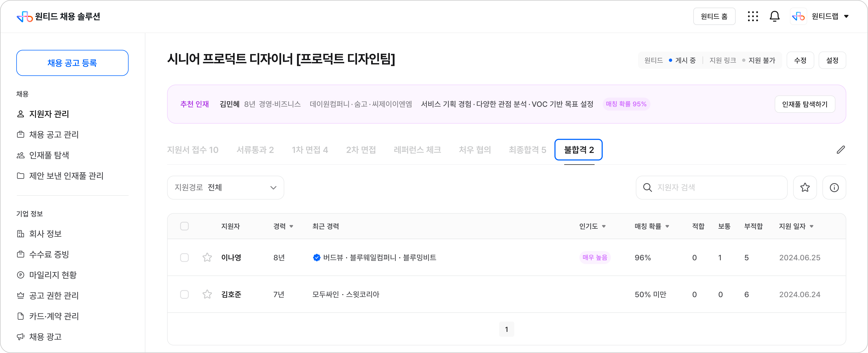Switch to the 2차 면접 tab
868x353 pixels.
(361, 150)
